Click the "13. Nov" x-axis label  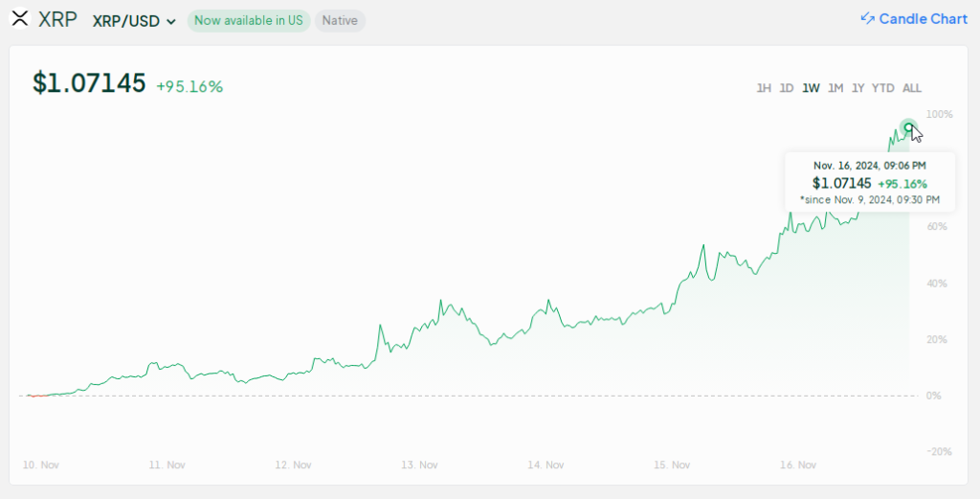point(419,465)
